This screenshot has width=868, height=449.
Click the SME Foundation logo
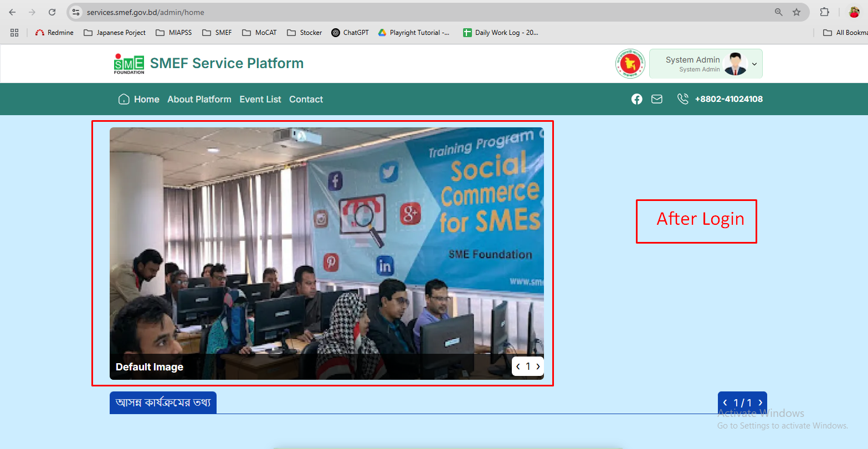tap(129, 64)
